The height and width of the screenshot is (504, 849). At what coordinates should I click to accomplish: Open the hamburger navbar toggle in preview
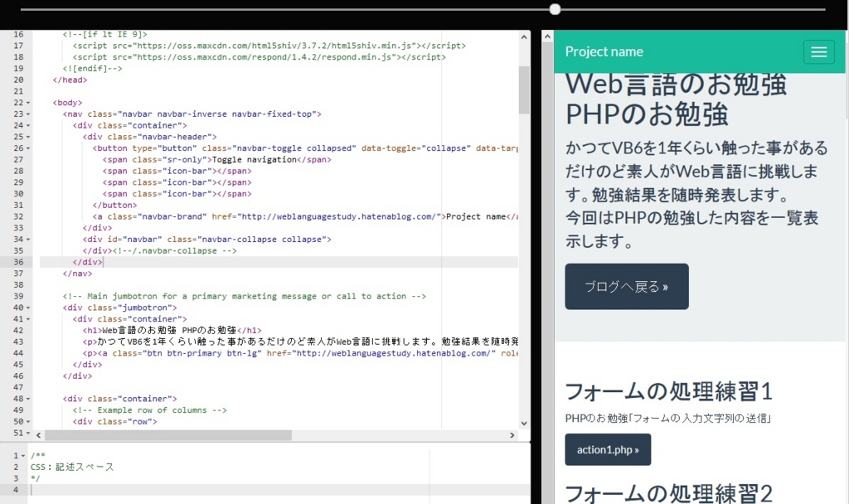(818, 52)
